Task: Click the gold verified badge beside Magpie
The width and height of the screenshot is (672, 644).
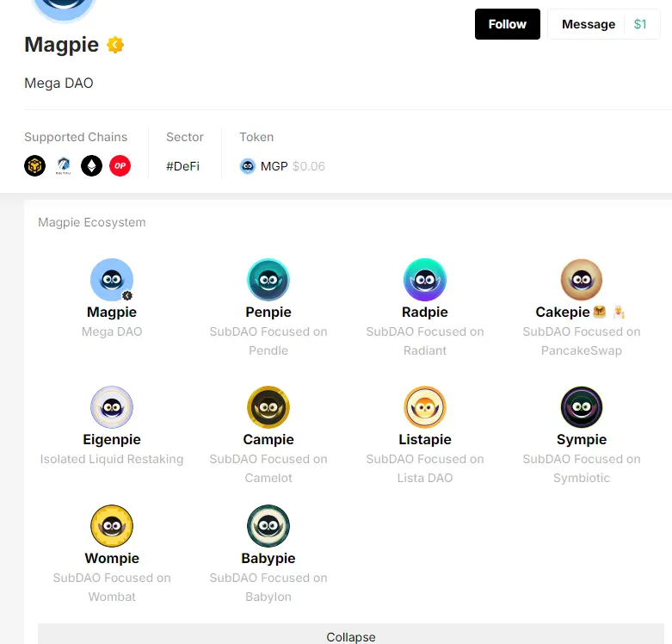Action: click(115, 45)
